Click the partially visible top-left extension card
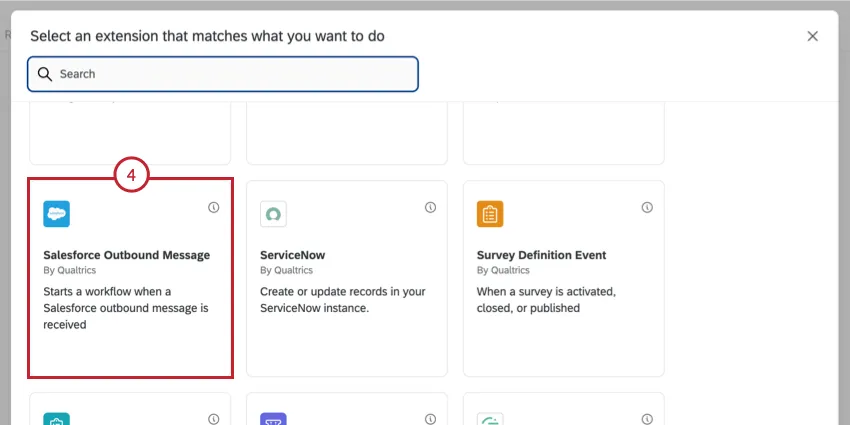The width and height of the screenshot is (850, 425). click(130, 135)
